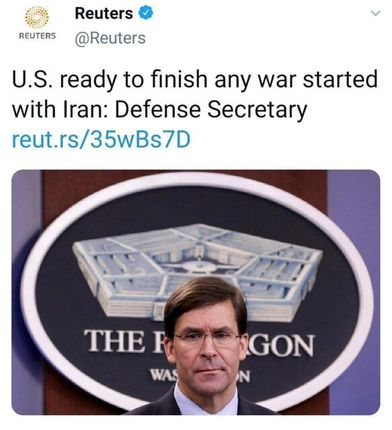Open the attached Pentagon press photo
The height and width of the screenshot is (430, 392).
click(196, 292)
